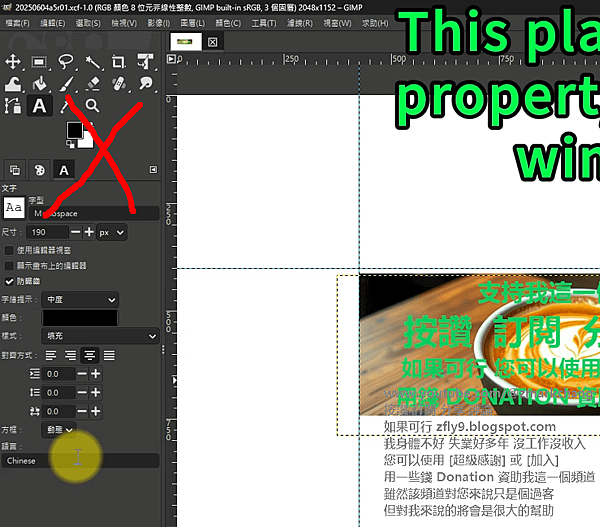Select the Paintbrush tool
The height and width of the screenshot is (527, 600).
[x=66, y=83]
